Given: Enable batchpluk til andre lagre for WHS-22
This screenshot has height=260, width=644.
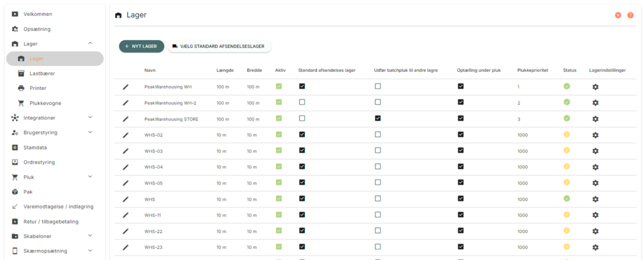Looking at the screenshot, I should [x=377, y=230].
